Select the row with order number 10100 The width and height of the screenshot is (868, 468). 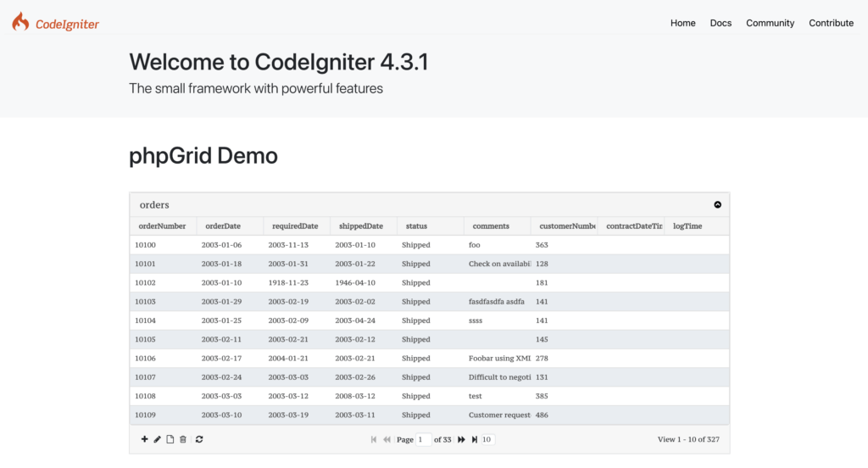tap(430, 245)
